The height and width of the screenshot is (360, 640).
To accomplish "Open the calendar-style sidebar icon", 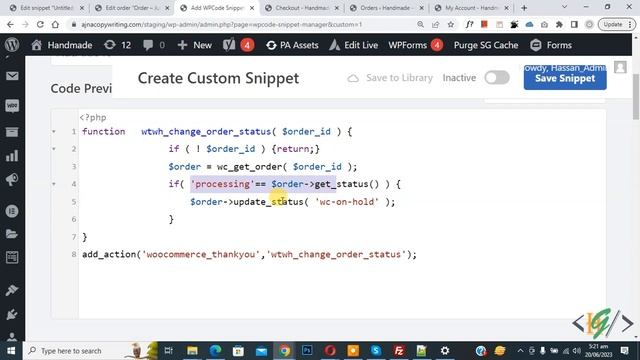I will 12,258.
